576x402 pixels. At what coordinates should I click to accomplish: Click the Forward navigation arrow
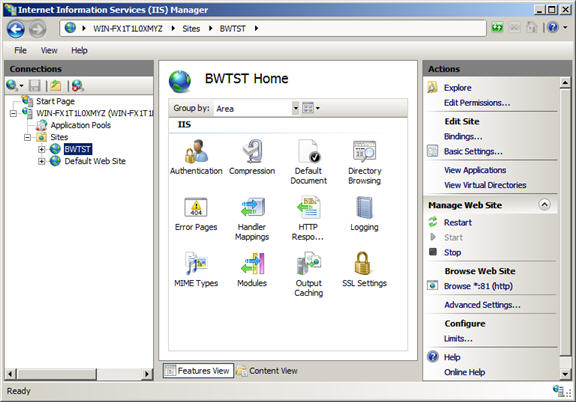tap(37, 29)
